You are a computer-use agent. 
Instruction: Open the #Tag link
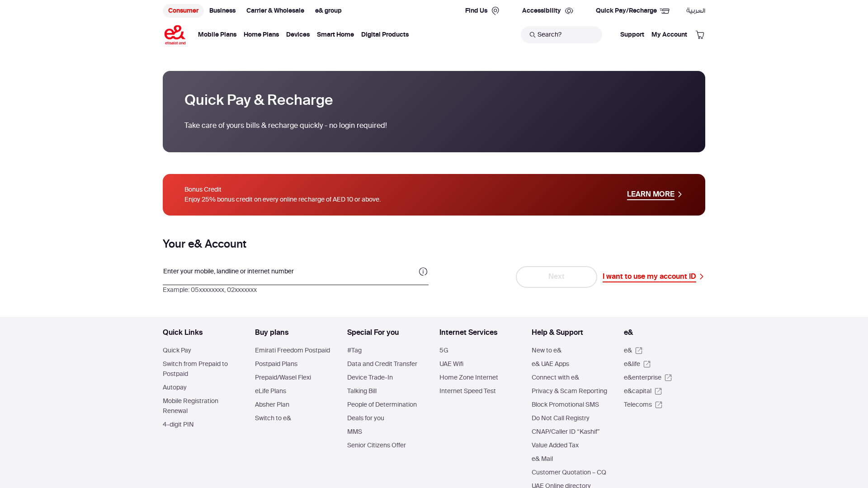click(354, 351)
